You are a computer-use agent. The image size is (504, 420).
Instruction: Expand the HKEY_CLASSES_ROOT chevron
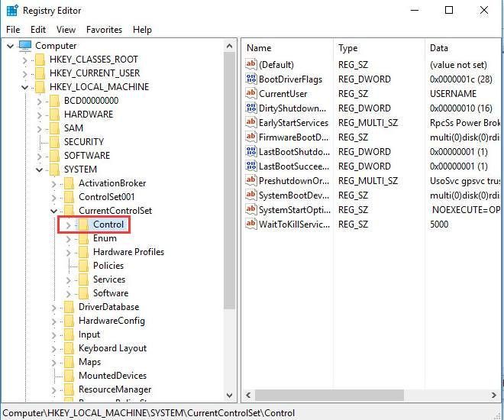pyautogui.click(x=24, y=60)
